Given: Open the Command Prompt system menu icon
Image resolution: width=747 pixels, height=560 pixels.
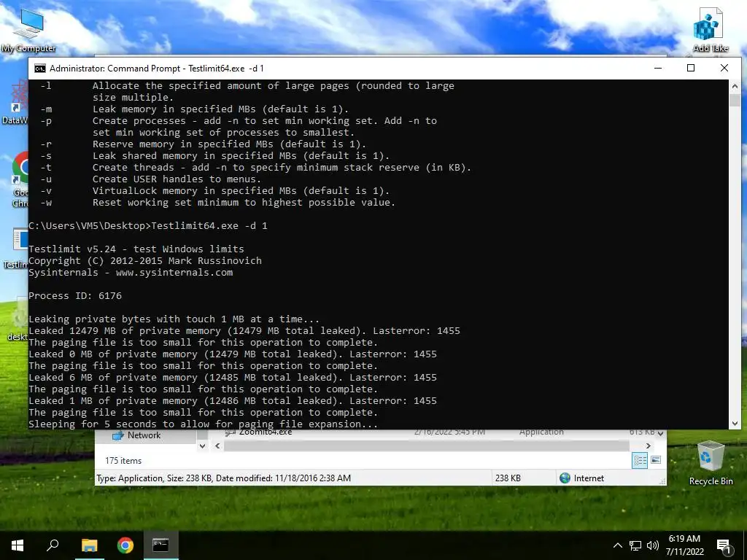Looking at the screenshot, I should point(40,68).
